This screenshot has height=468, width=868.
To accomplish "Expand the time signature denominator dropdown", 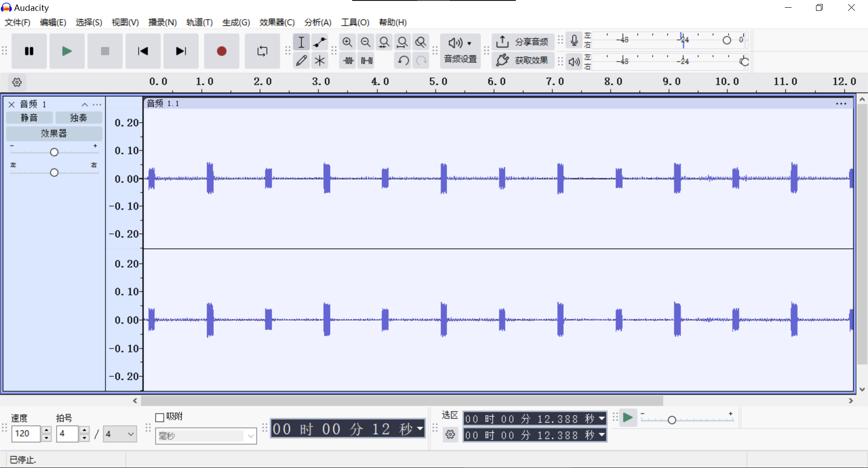I will coord(120,434).
